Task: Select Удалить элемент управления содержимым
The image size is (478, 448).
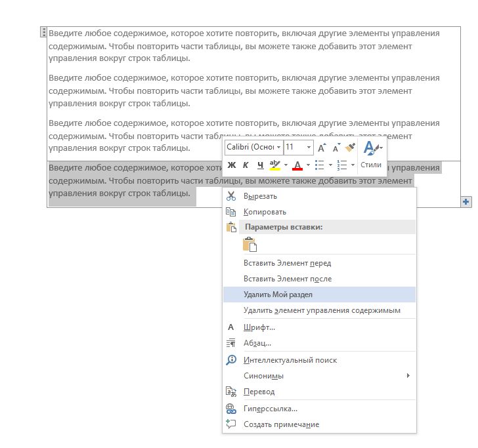Action: tap(320, 310)
